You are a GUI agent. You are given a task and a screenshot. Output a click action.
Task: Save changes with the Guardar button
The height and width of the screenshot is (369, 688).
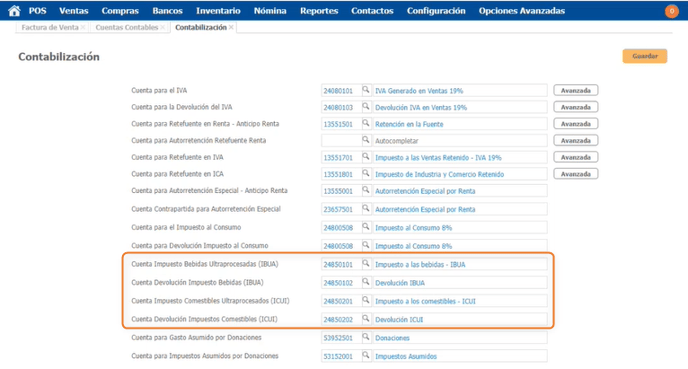click(x=645, y=56)
